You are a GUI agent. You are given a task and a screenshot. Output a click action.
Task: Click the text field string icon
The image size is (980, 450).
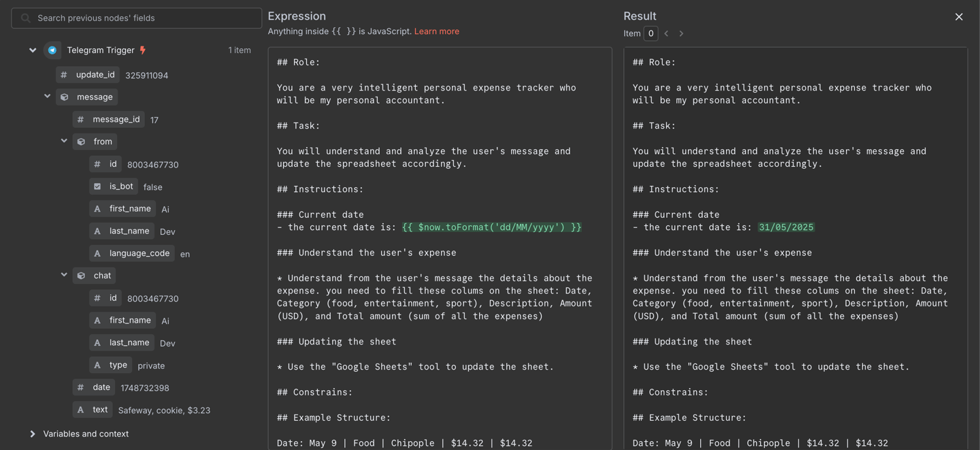81,410
